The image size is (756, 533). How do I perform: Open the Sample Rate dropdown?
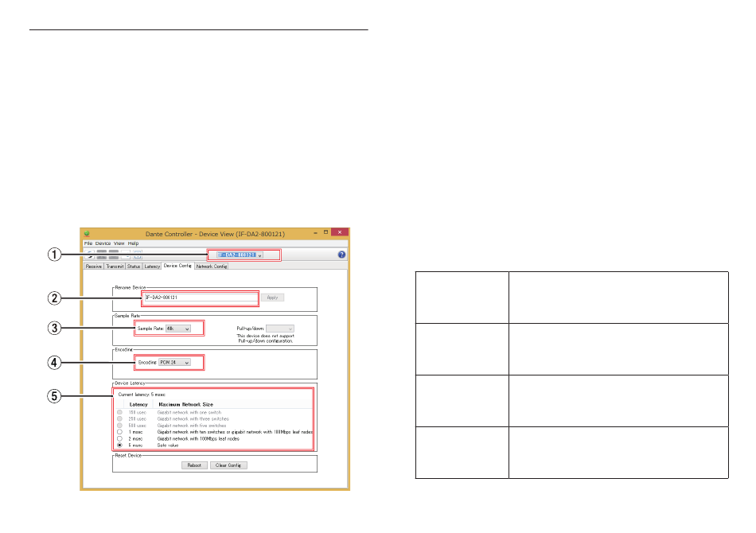pyautogui.click(x=178, y=329)
